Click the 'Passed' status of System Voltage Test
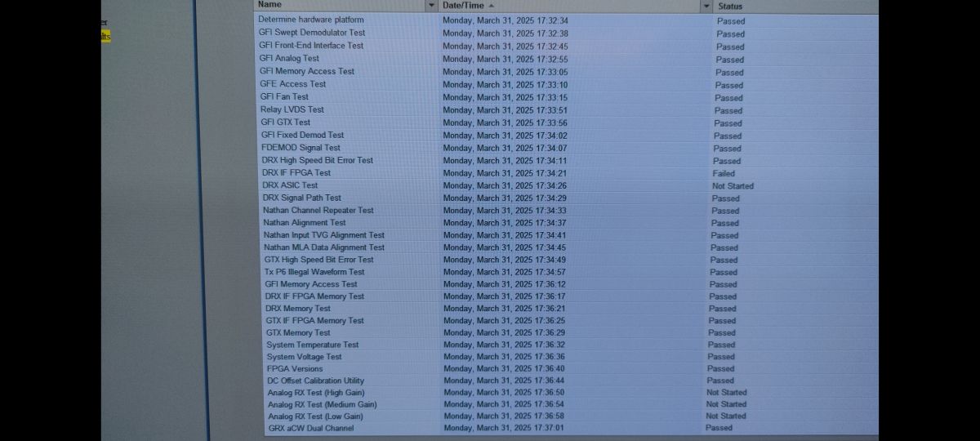The image size is (980, 441). [x=721, y=357]
